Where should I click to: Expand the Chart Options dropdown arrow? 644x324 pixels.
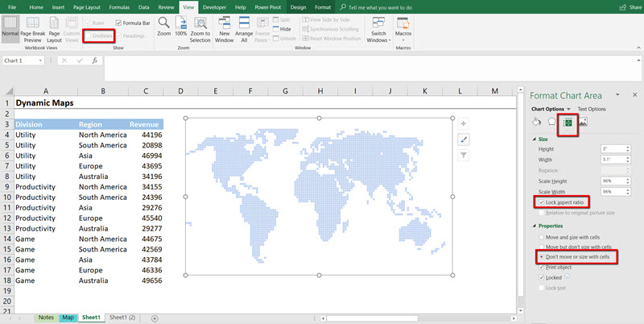click(x=569, y=109)
